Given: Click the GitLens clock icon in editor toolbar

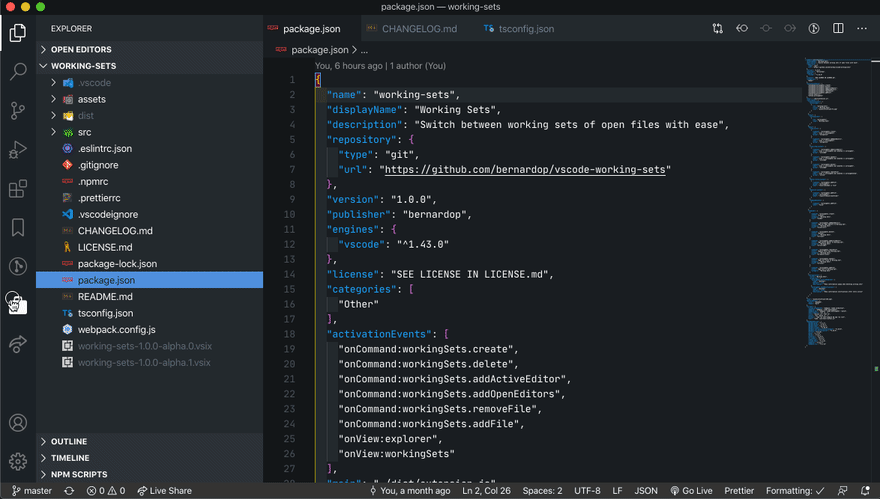Looking at the screenshot, I should coord(814,29).
